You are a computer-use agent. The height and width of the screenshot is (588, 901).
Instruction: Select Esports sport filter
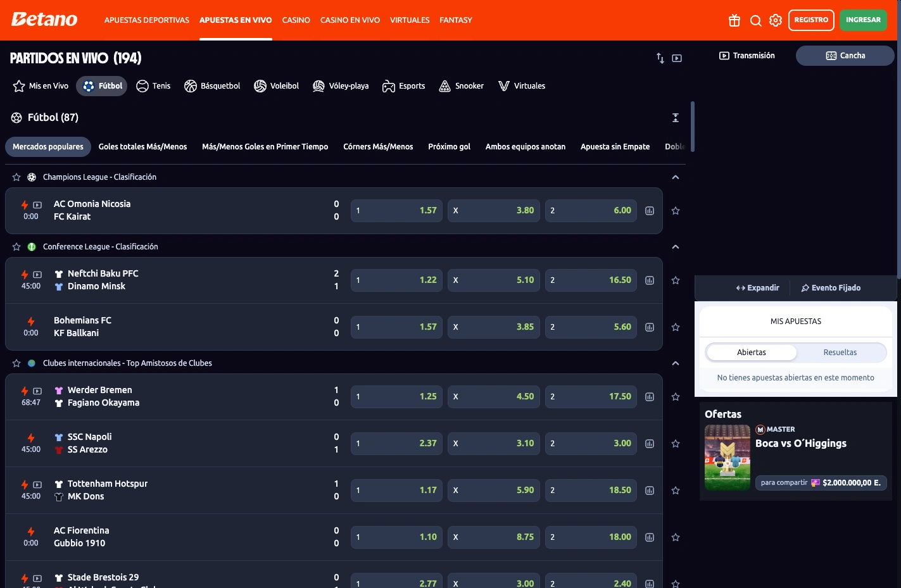(x=403, y=86)
